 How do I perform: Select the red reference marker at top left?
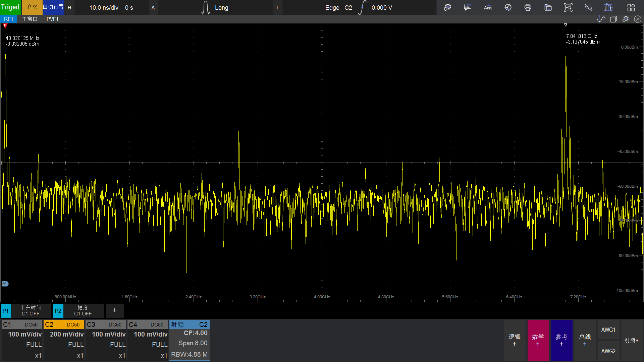click(x=5, y=26)
